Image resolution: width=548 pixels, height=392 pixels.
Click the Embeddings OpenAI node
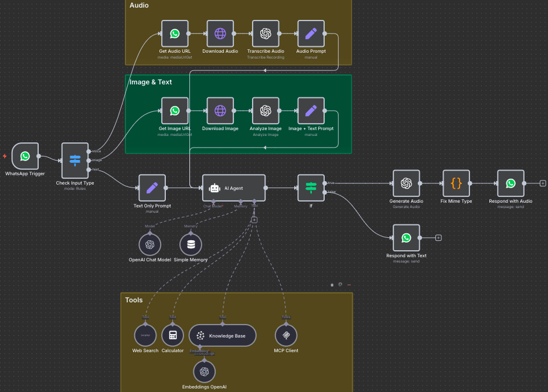tap(204, 371)
